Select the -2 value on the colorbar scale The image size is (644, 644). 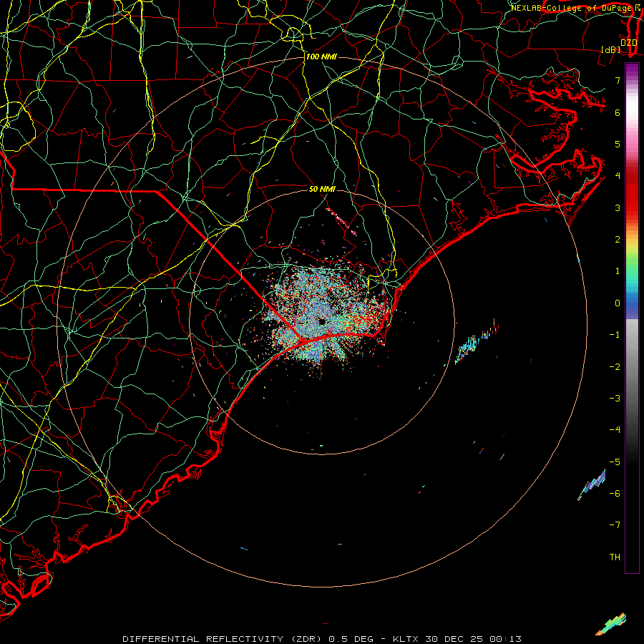615,367
